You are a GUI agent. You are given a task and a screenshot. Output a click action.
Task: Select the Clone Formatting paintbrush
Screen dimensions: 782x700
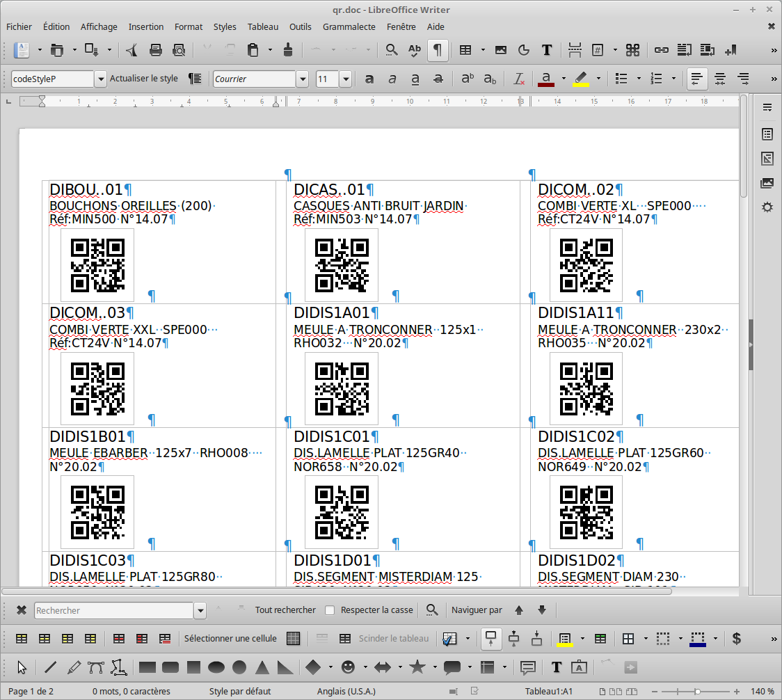click(x=288, y=50)
